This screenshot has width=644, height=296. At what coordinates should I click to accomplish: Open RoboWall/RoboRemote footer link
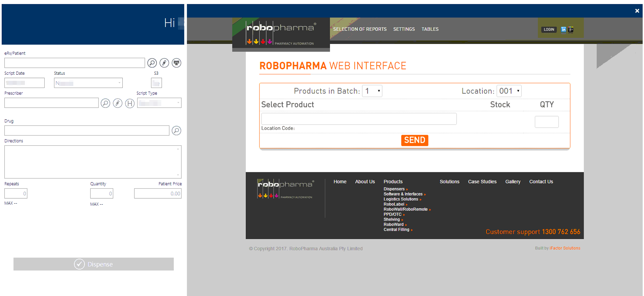point(407,209)
